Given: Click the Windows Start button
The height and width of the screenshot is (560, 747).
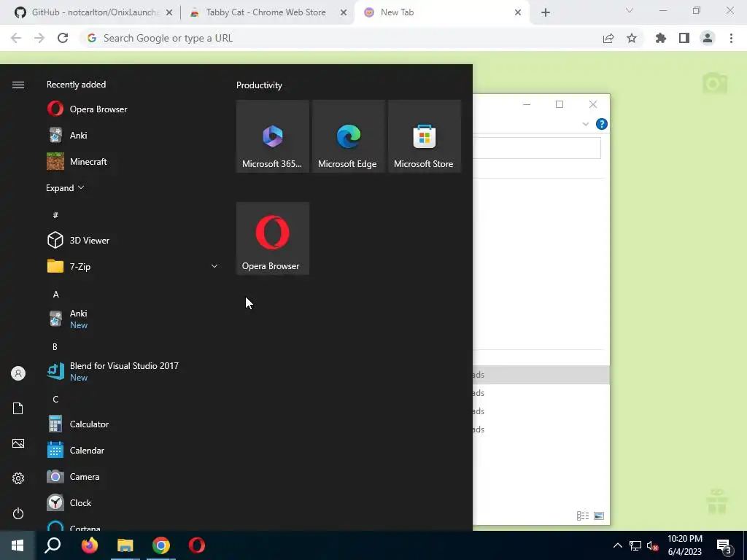Looking at the screenshot, I should click(x=18, y=545).
